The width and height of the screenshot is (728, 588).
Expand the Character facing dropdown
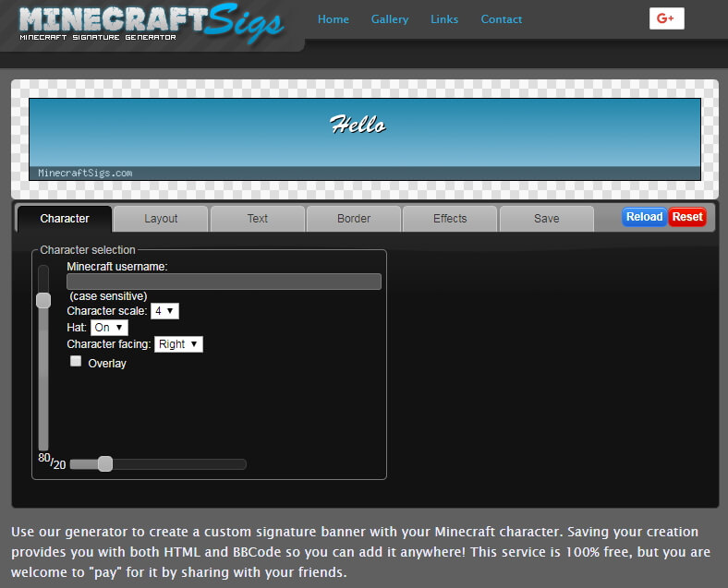pyautogui.click(x=178, y=344)
